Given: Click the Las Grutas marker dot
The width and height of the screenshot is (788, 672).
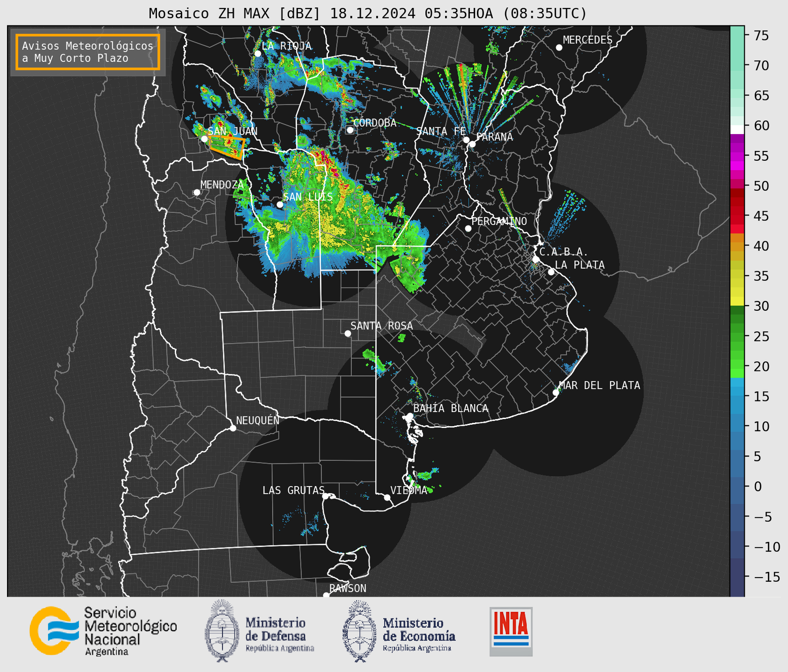Looking at the screenshot, I should 326,496.
